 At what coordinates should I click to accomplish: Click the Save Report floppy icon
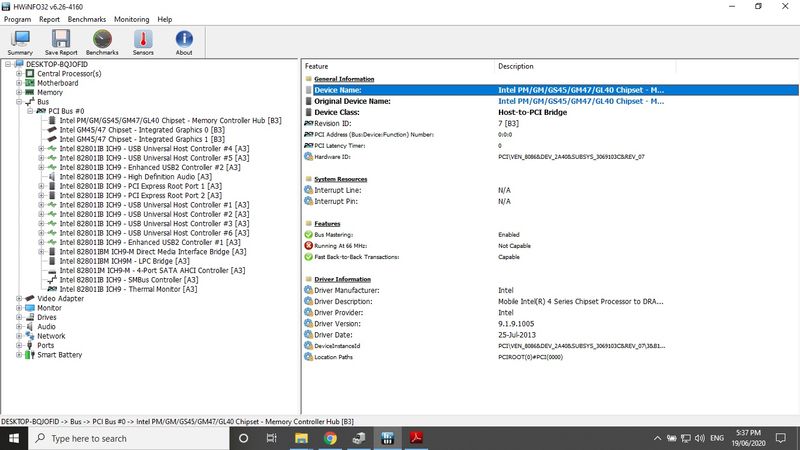click(61, 42)
